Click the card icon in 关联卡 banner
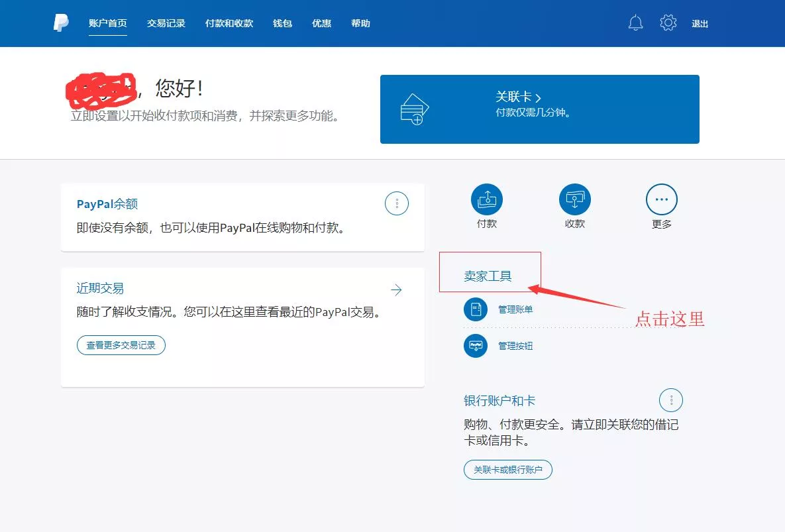Image resolution: width=785 pixels, height=532 pixels. click(x=415, y=109)
